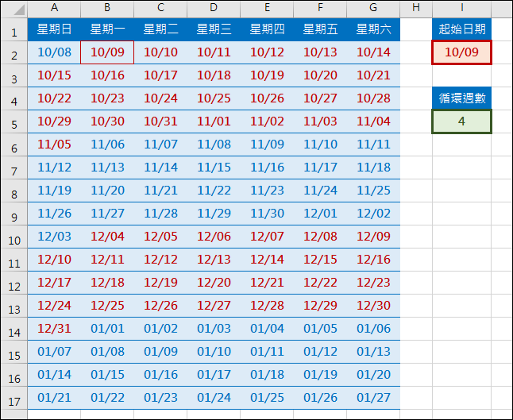
Task: Select column A header
Action: click(54, 8)
